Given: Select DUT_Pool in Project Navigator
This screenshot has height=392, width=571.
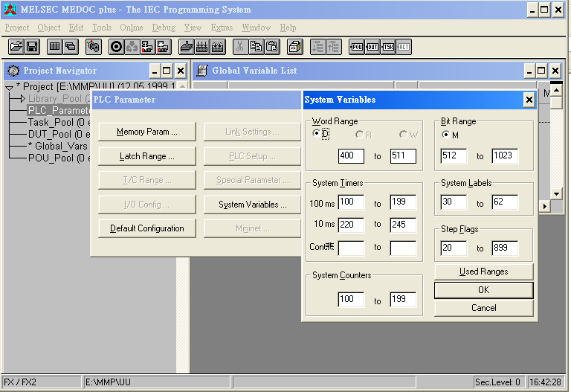Looking at the screenshot, I should click(59, 135).
